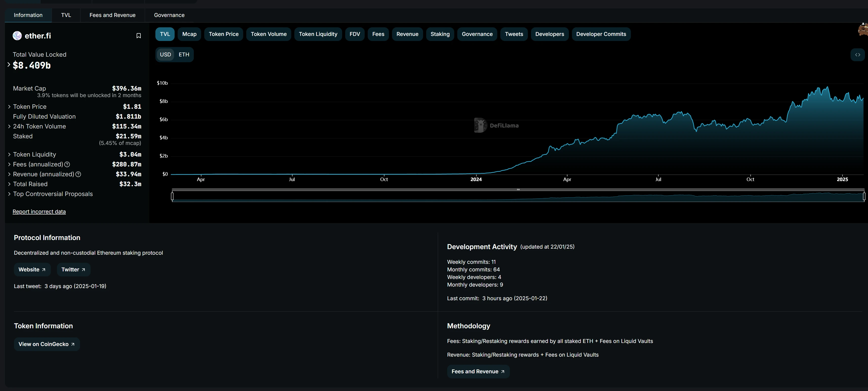Click the llama avatar at top right
The height and width of the screenshot is (391, 868).
pos(863,30)
